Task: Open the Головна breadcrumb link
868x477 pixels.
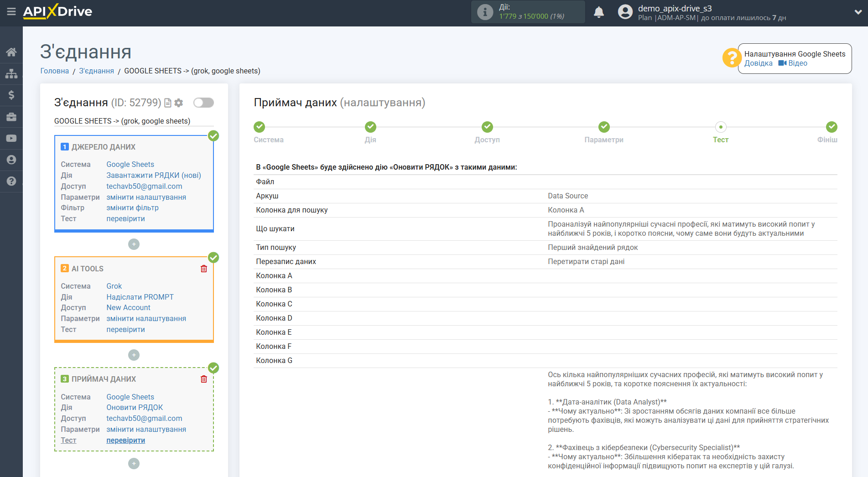Action: 55,71
